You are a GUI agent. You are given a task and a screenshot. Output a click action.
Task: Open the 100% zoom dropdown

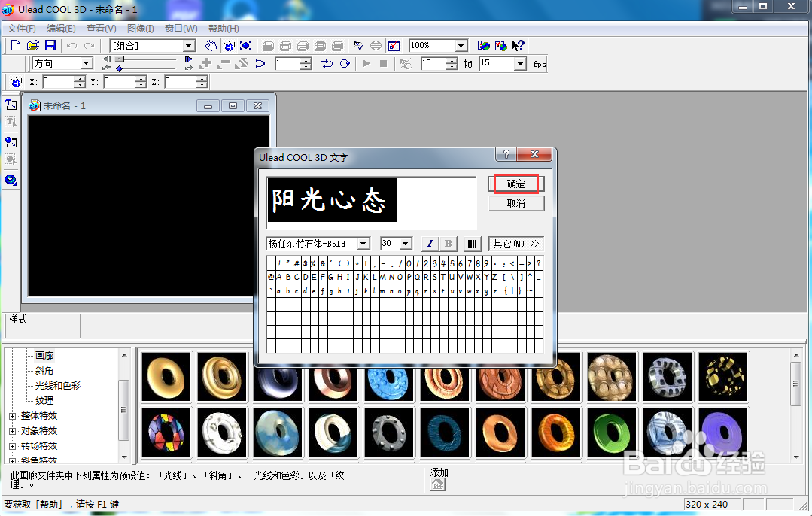(461, 46)
